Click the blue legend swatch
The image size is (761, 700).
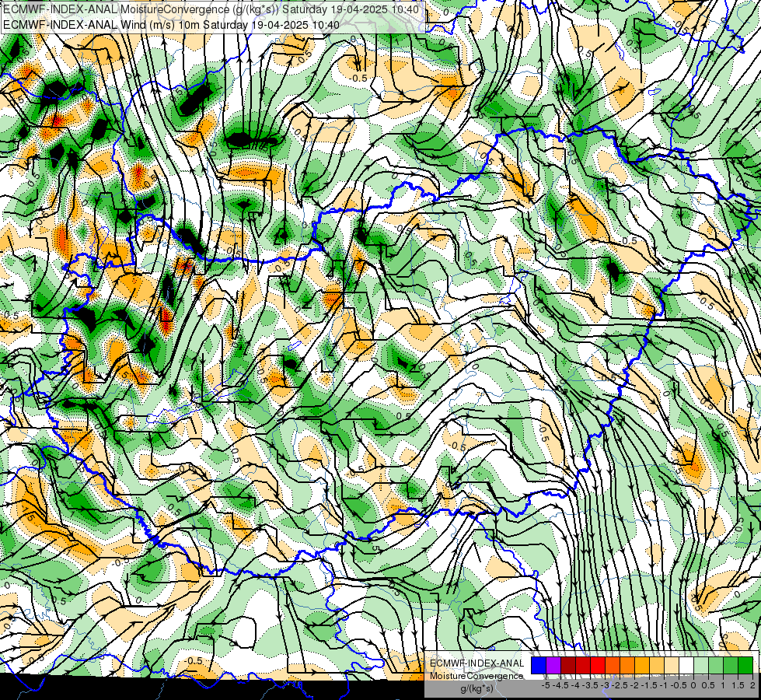point(539,665)
